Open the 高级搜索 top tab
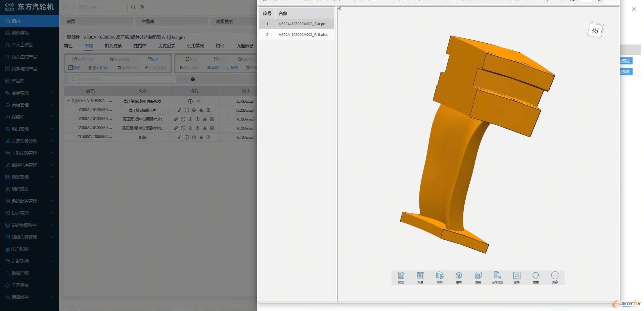This screenshot has width=644, height=311. tap(233, 21)
